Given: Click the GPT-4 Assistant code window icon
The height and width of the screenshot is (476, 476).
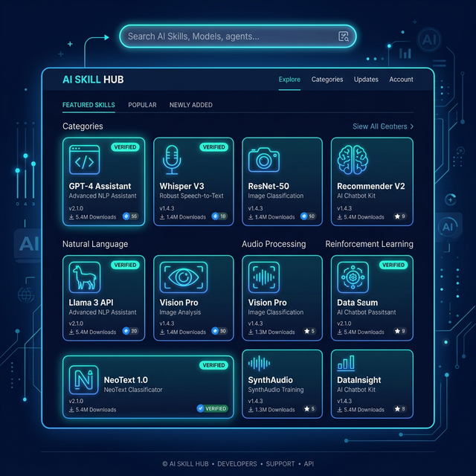Looking at the screenshot, I should (84, 160).
